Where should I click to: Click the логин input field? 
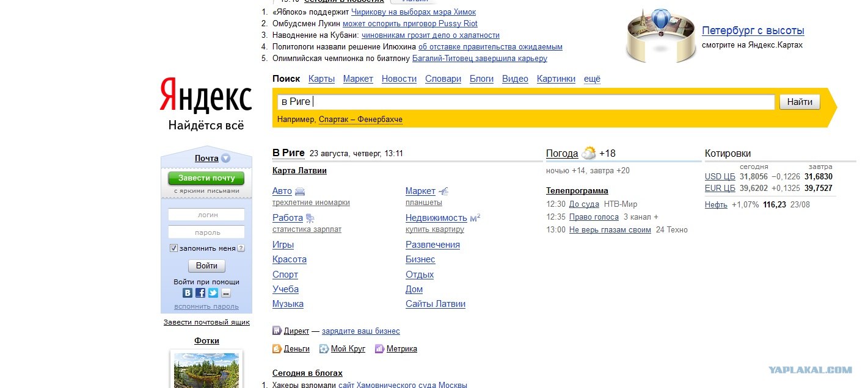206,215
